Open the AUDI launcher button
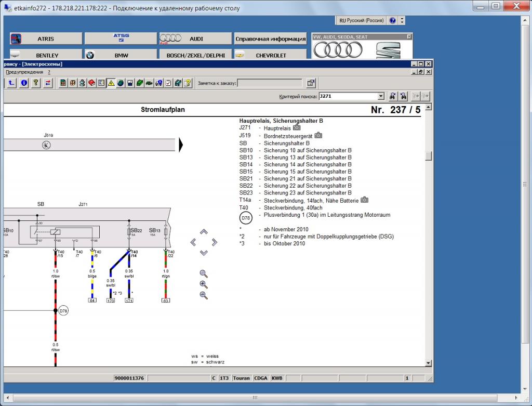The image size is (532, 406). pyautogui.click(x=195, y=38)
